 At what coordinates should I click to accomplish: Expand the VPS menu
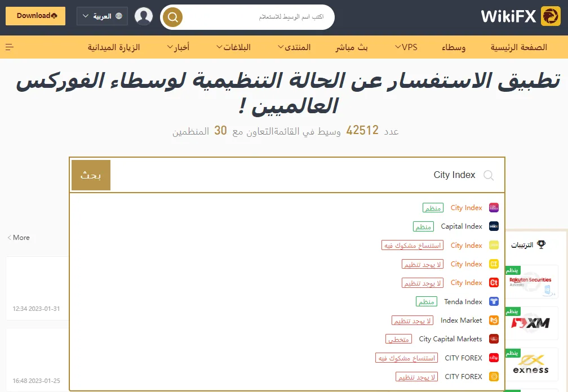[x=406, y=47]
